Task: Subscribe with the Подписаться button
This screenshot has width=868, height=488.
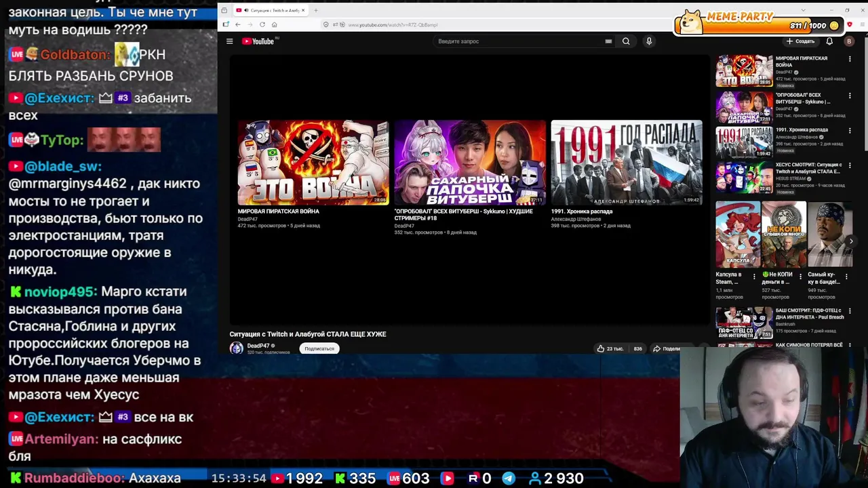Action: 319,348
